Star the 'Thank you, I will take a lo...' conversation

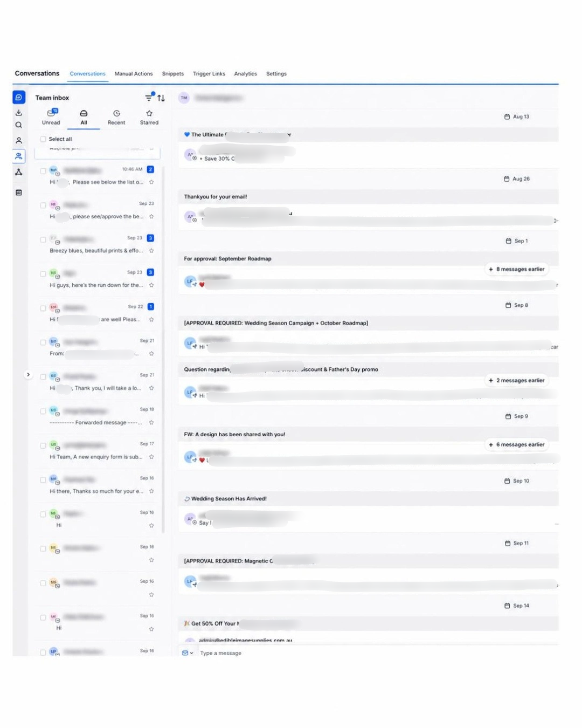pos(151,388)
